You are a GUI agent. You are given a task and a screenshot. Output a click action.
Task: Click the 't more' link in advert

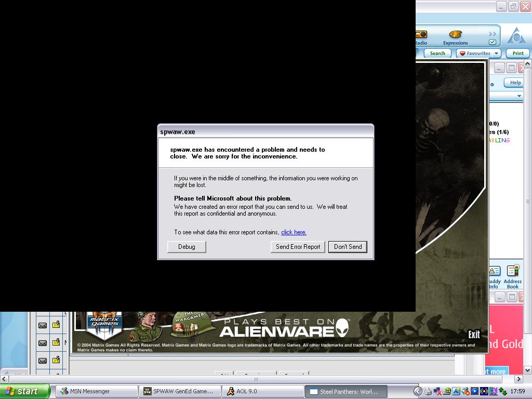(x=496, y=371)
